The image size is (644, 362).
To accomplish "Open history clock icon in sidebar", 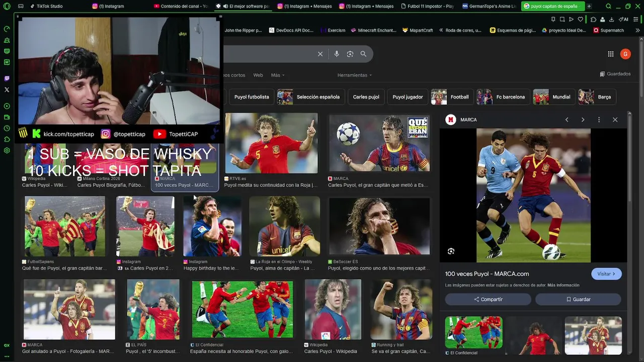I will click(x=7, y=128).
